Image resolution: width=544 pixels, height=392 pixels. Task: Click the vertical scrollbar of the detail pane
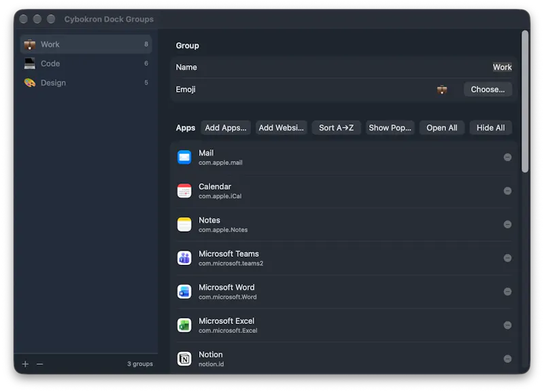[525, 101]
